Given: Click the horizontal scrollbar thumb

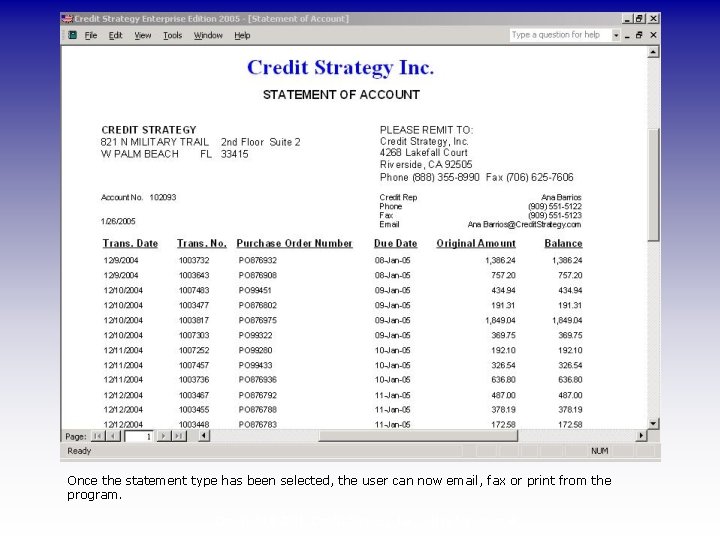Looking at the screenshot, I should 418,436.
